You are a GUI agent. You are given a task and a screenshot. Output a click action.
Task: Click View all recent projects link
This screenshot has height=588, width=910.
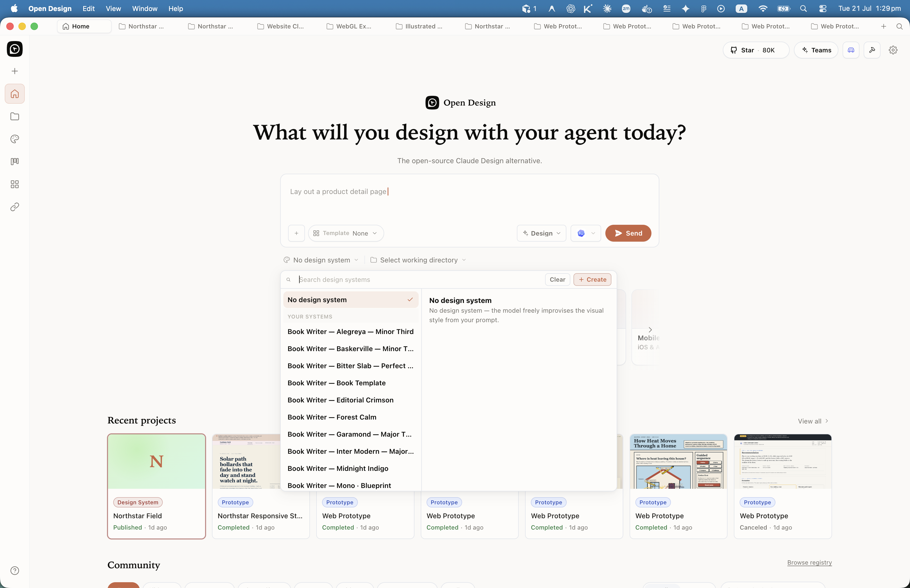(813, 421)
